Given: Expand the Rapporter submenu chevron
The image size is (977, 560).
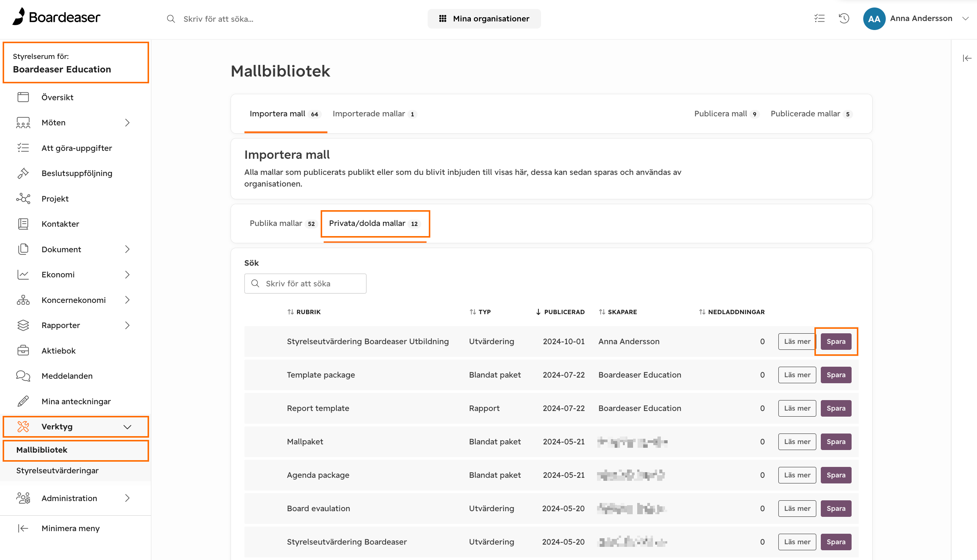Looking at the screenshot, I should (127, 325).
